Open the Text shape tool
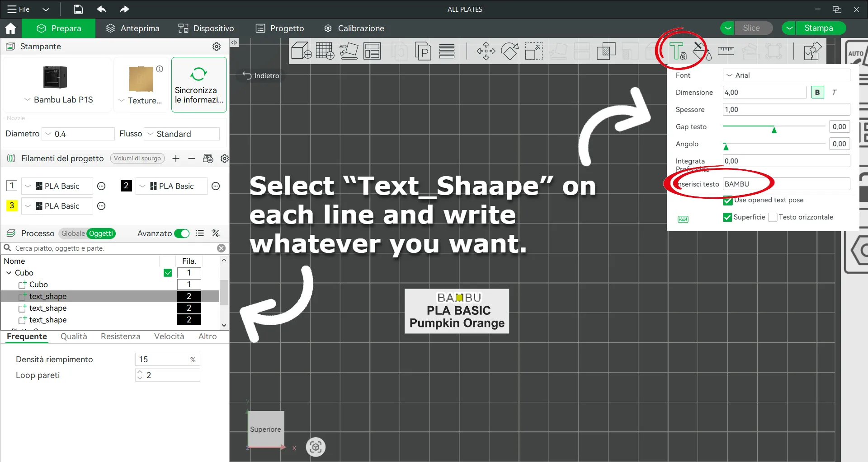Image resolution: width=868 pixels, height=462 pixels. tap(678, 51)
